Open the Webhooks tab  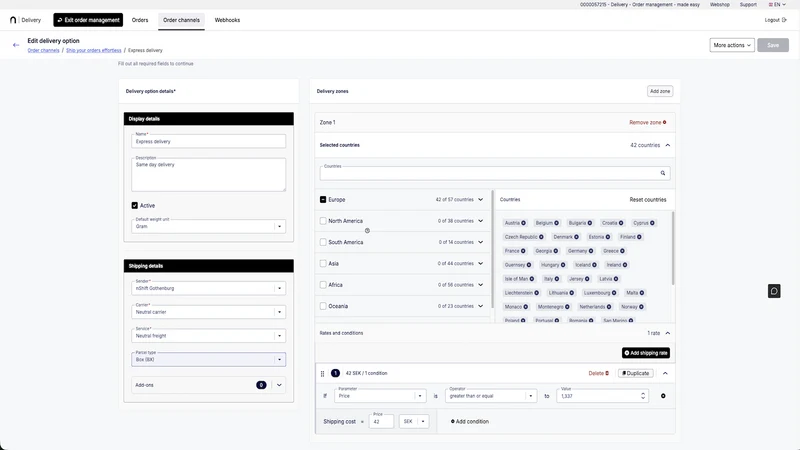(x=227, y=20)
